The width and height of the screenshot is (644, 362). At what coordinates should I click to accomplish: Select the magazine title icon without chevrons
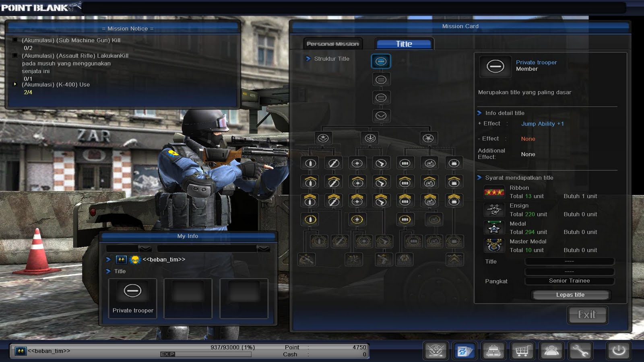[x=405, y=163]
